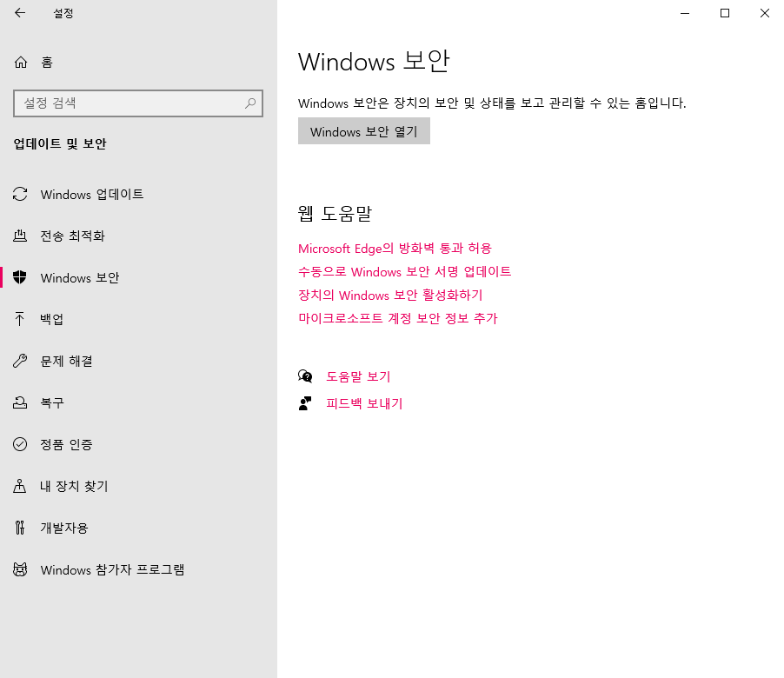Click the home icon in sidebar
Screen dimensions: 784x678
click(x=21, y=62)
